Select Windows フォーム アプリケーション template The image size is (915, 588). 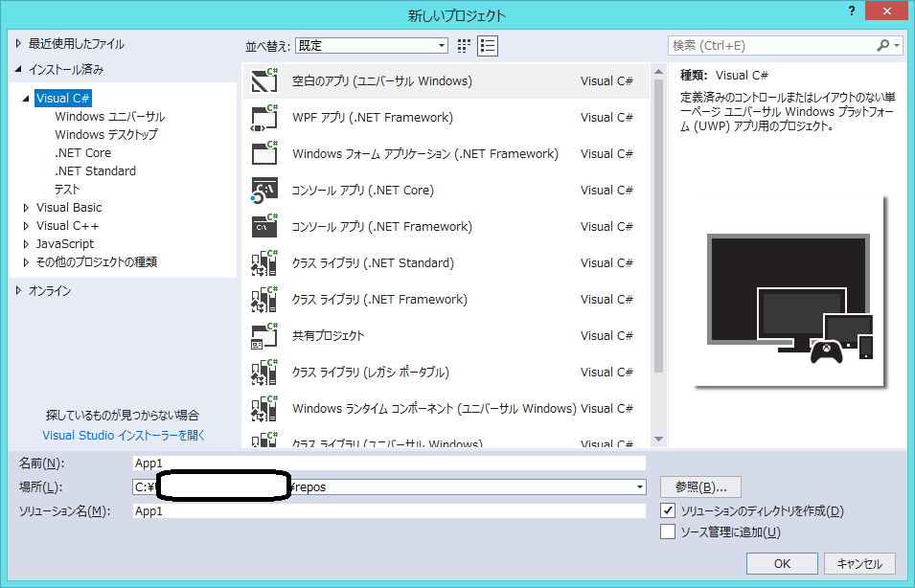click(x=446, y=153)
